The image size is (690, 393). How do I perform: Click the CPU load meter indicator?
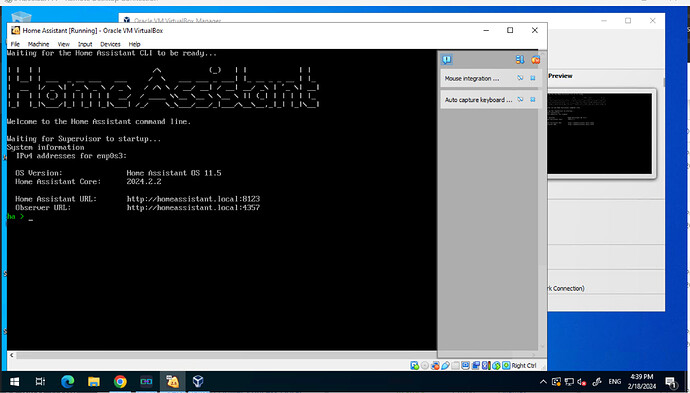click(489, 365)
